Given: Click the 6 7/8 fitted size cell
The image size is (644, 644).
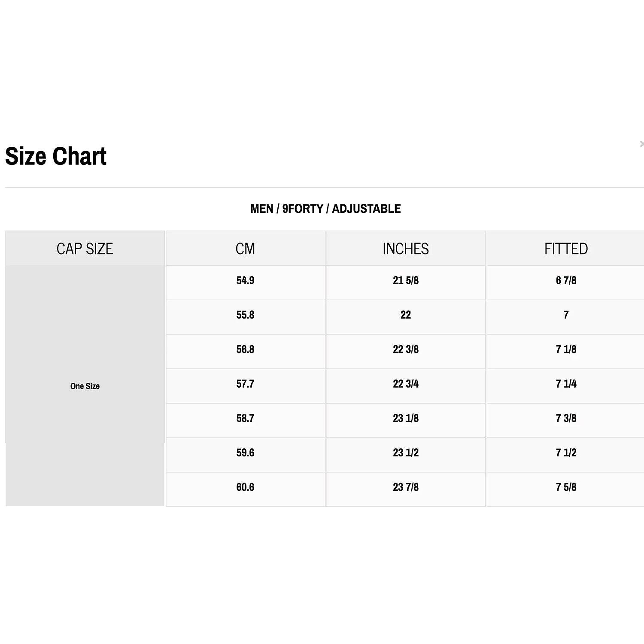Looking at the screenshot, I should point(566,280).
